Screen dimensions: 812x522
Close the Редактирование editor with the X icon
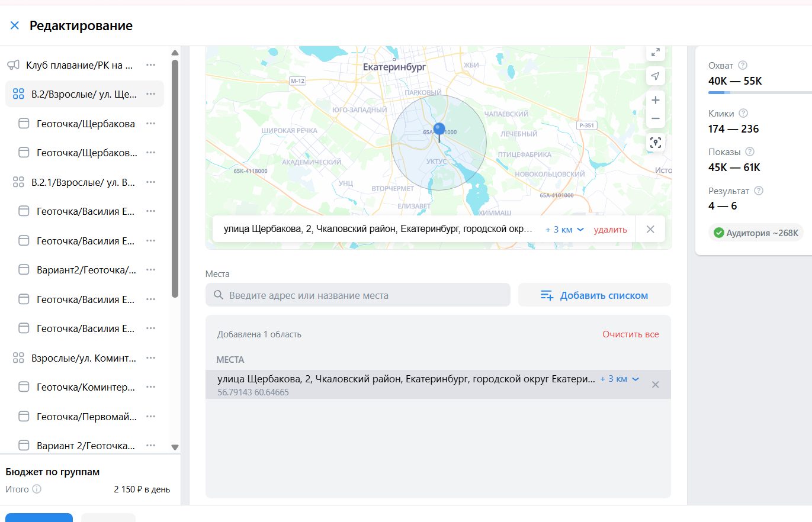point(15,25)
